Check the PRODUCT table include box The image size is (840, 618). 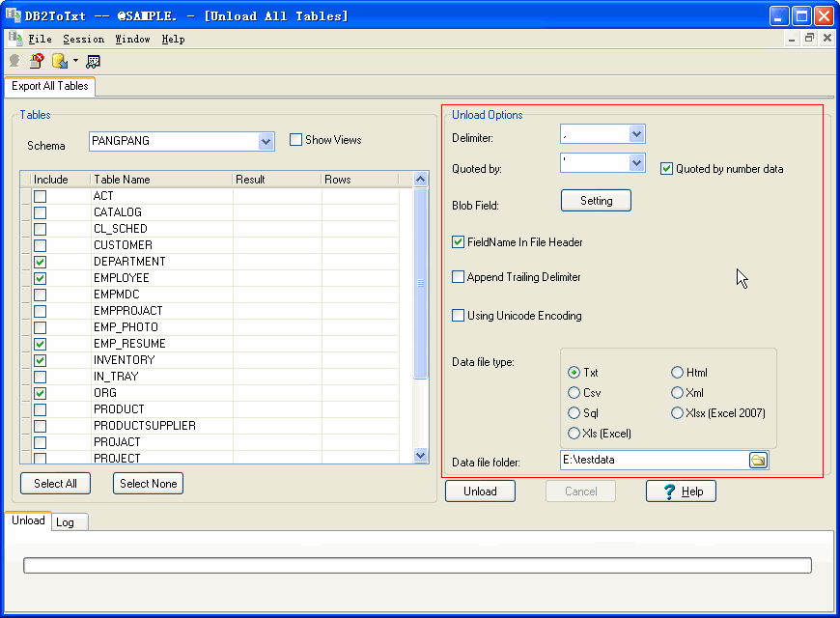click(x=40, y=410)
